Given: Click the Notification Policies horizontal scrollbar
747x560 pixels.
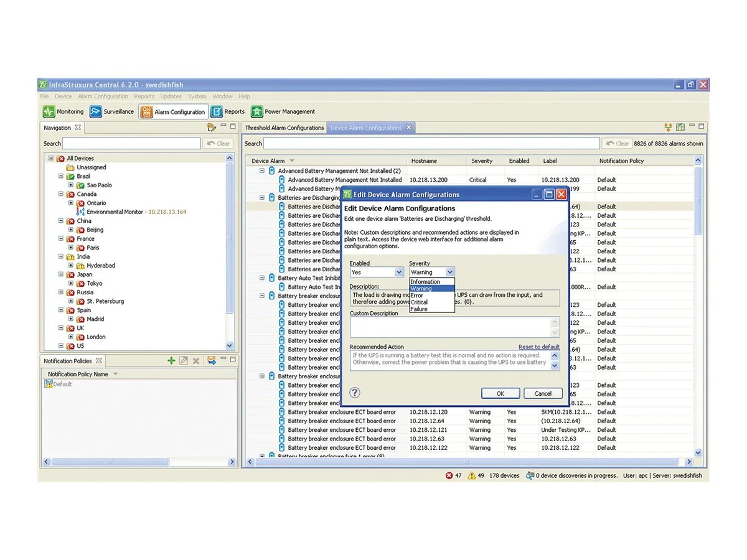Looking at the screenshot, I should [139, 462].
